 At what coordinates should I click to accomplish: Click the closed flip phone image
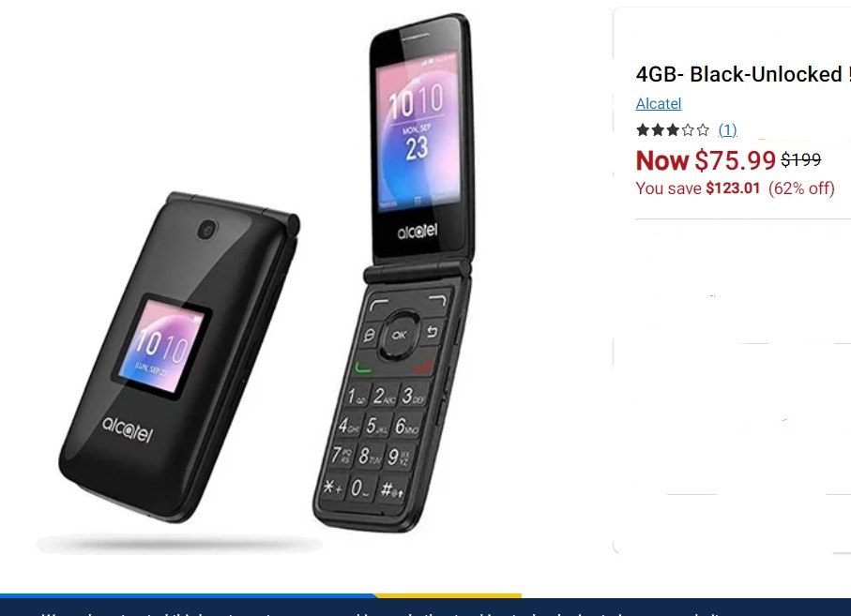[x=179, y=357]
